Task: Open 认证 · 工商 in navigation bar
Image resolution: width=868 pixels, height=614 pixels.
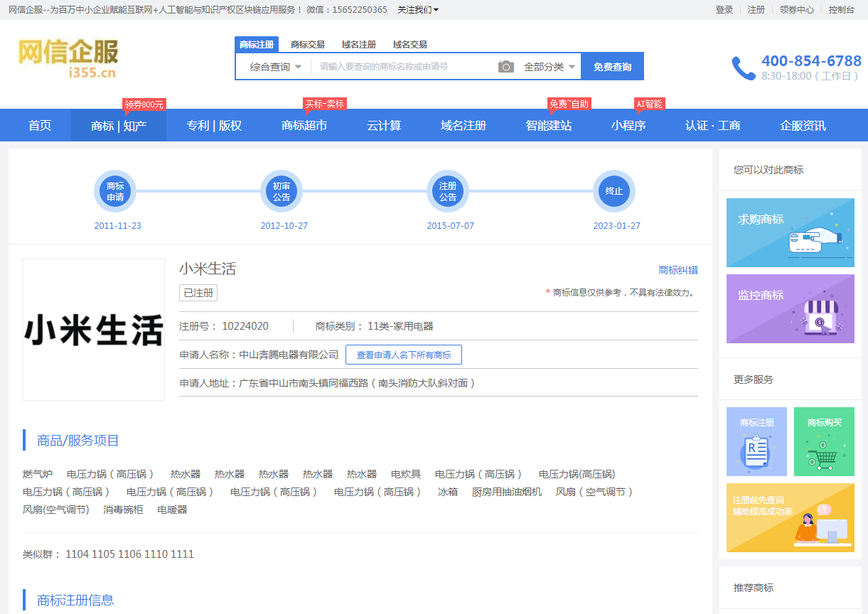Action: [x=713, y=125]
